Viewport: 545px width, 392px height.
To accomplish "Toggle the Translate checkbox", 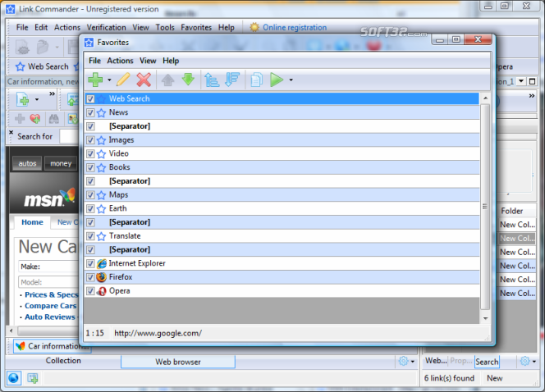I will (90, 236).
